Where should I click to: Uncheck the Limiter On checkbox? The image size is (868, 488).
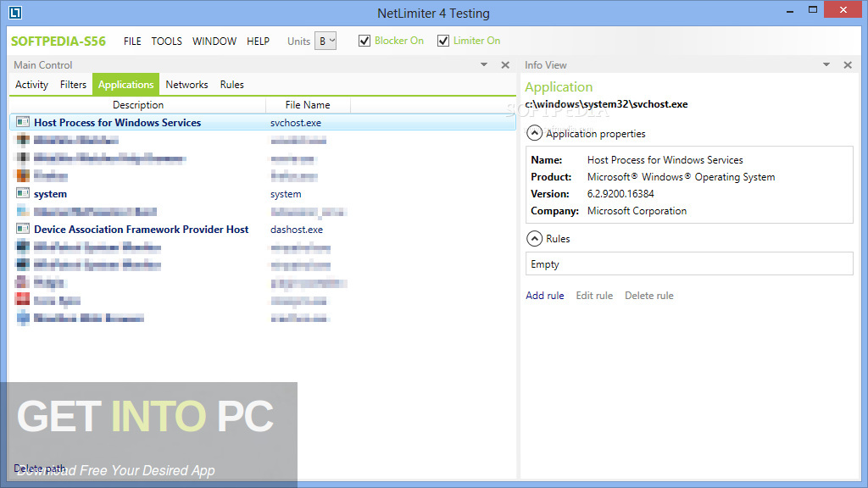point(442,40)
